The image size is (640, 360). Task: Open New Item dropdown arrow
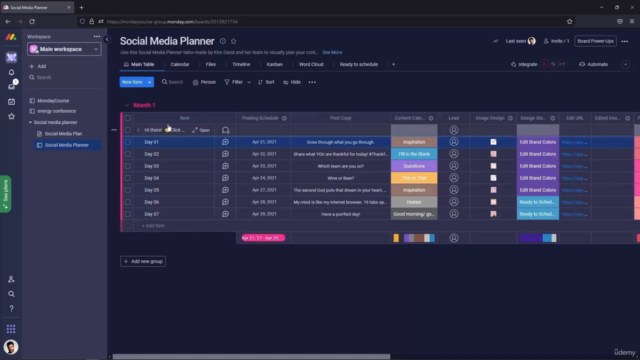[x=150, y=82]
